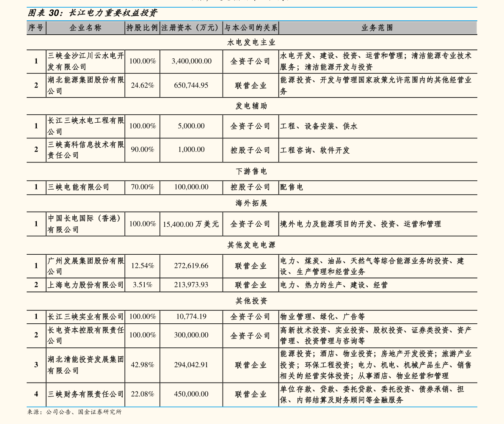Select company name "长电资本控股有限责任公司"
Viewport: 504px width, 424px height.
click(85, 335)
